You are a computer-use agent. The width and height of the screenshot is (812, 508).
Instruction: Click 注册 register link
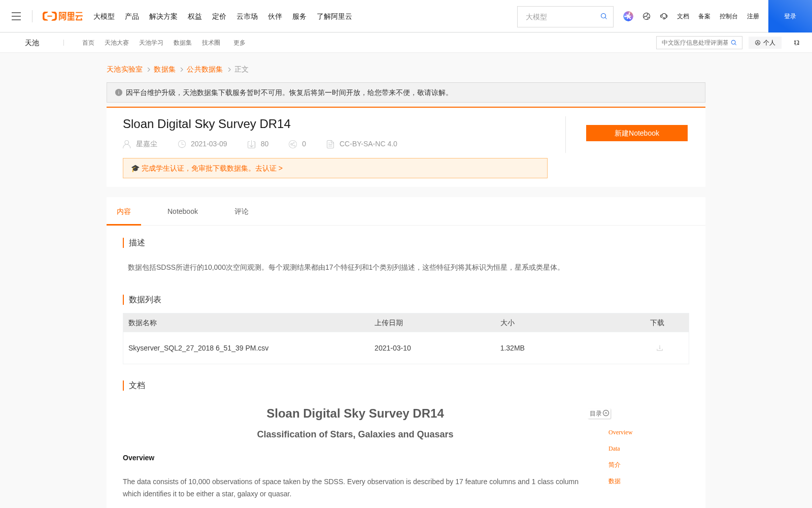(753, 16)
